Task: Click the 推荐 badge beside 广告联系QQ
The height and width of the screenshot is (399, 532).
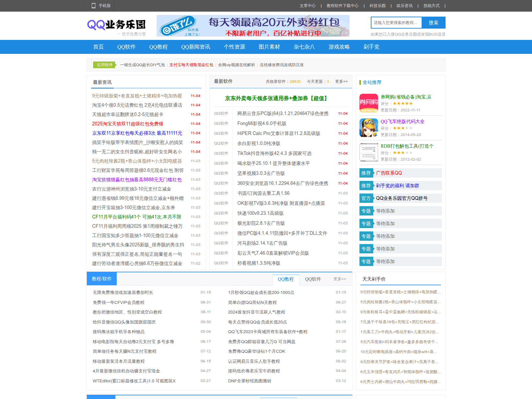Action: tap(366, 173)
